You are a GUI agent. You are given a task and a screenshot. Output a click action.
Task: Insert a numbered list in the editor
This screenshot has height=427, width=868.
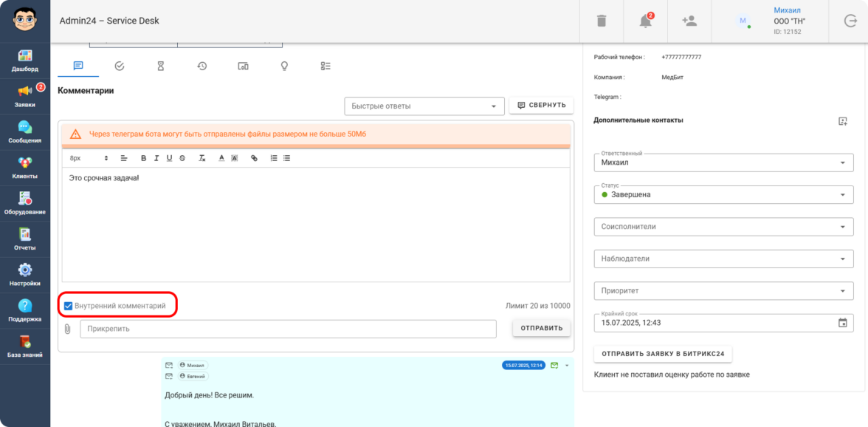click(x=273, y=158)
